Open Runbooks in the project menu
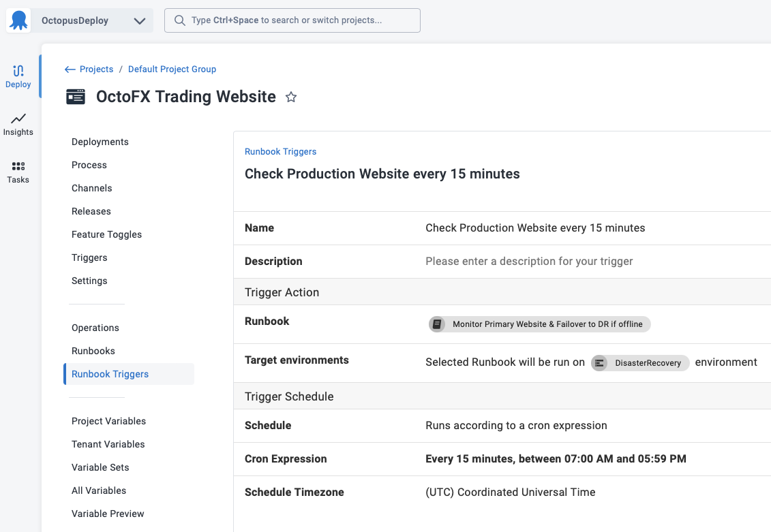 [93, 351]
